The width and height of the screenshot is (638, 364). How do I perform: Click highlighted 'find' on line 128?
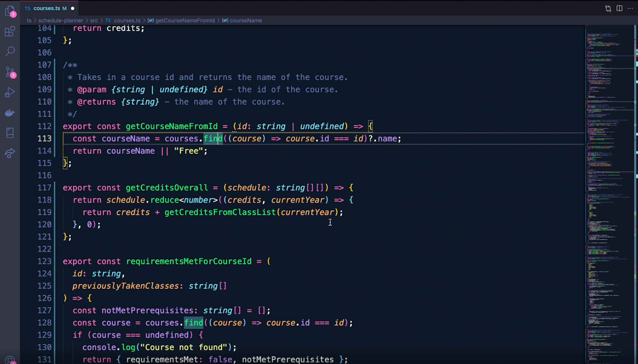point(194,323)
